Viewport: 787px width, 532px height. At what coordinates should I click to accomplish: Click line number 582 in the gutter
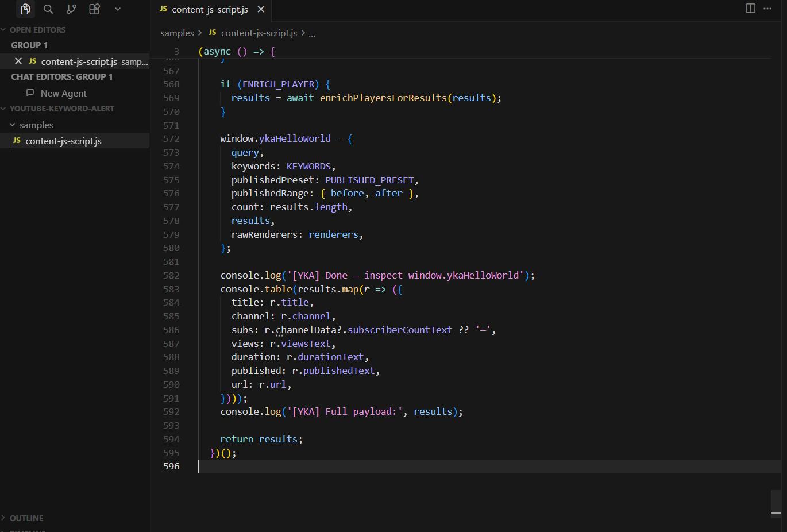pyautogui.click(x=171, y=275)
